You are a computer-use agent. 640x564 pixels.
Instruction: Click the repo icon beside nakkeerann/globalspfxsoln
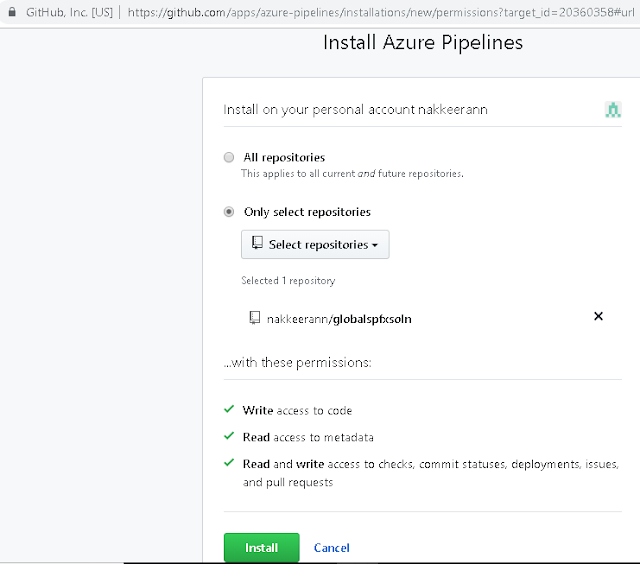(x=255, y=318)
